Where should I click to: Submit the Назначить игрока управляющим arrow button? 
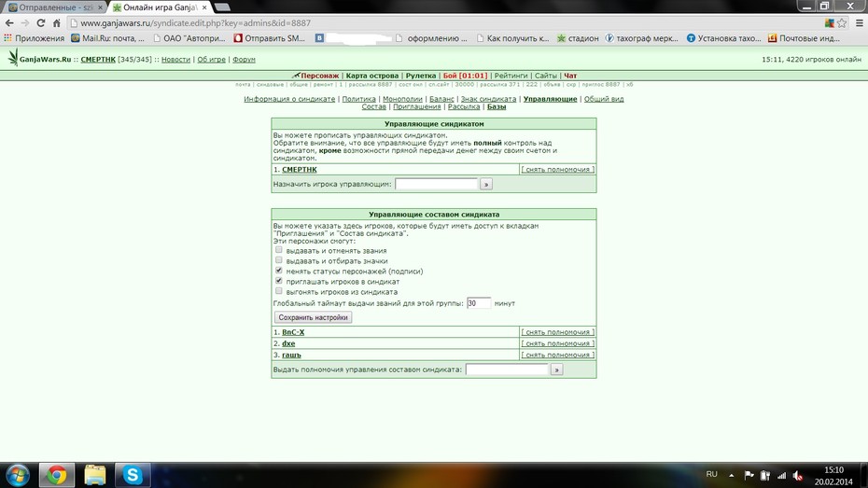(x=486, y=184)
